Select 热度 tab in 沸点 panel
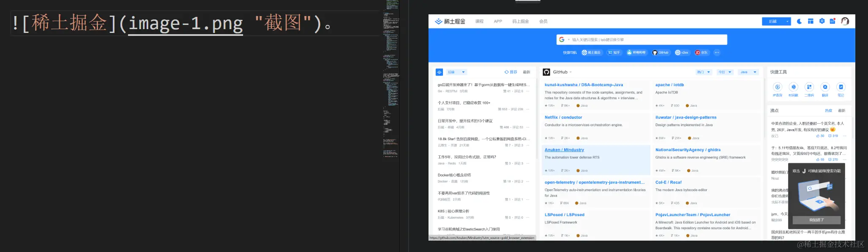 click(x=828, y=111)
